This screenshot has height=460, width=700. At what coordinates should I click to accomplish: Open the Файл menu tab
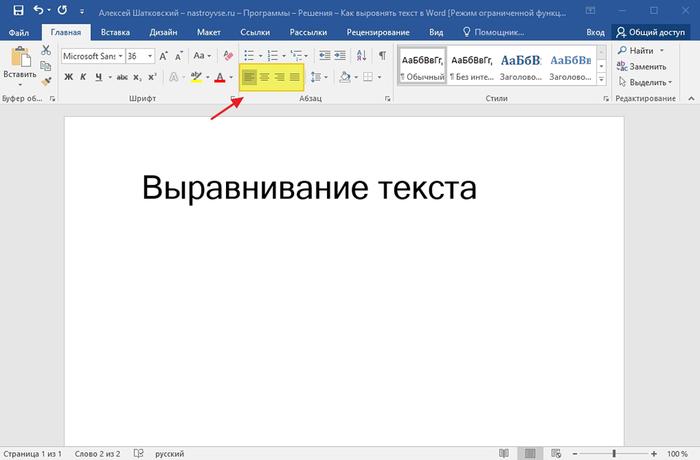18,32
